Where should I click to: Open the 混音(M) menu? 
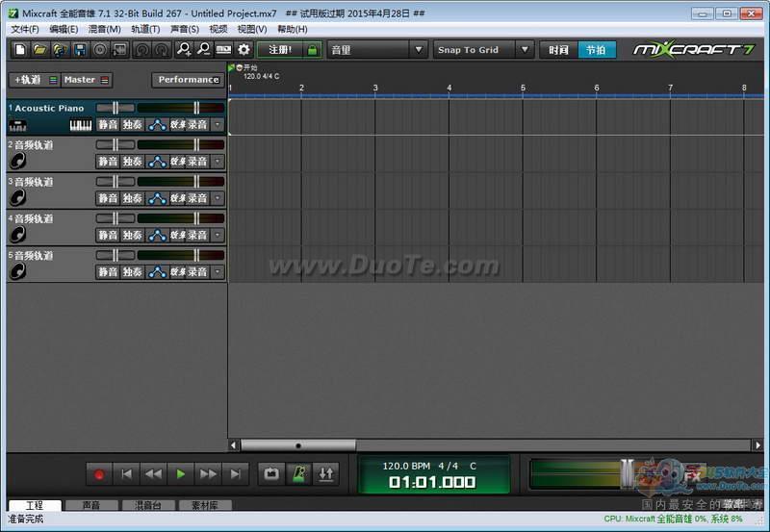[105, 30]
